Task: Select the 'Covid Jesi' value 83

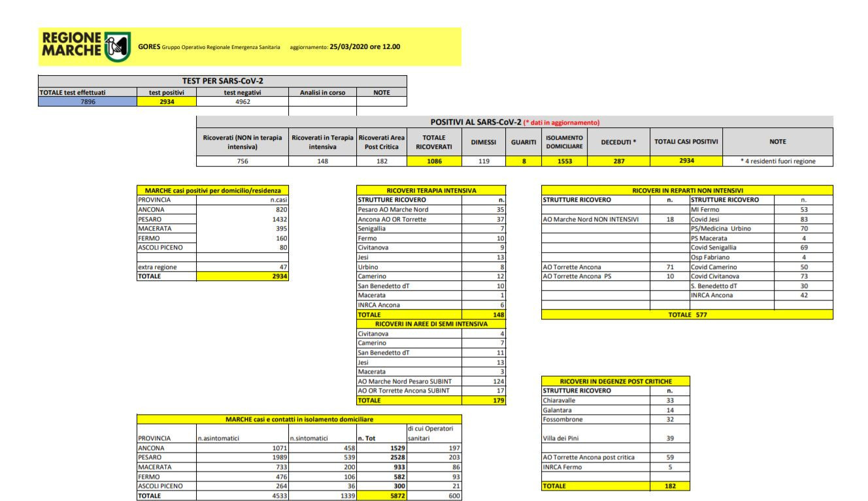Action: [x=804, y=219]
